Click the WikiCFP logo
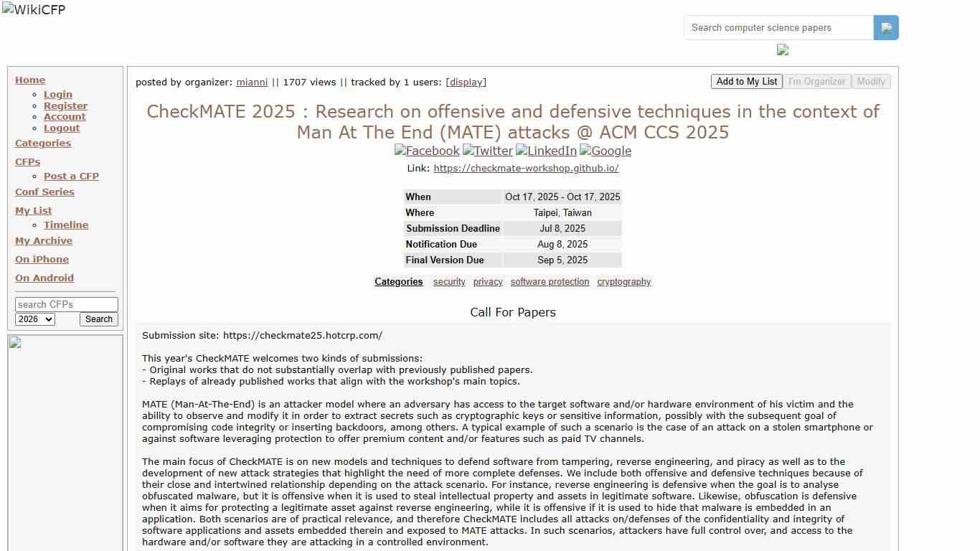Screen dimensions: 980x551 (x=33, y=9)
